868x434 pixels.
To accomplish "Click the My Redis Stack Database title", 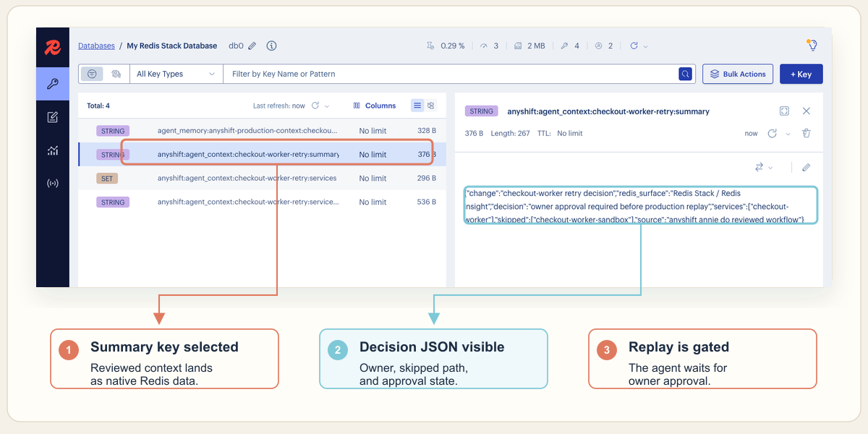I will click(x=172, y=46).
